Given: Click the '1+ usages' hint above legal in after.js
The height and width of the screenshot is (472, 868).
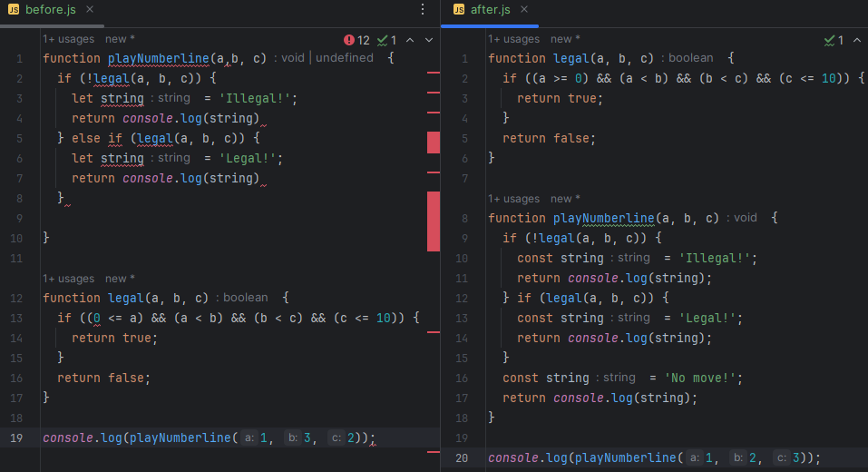Looking at the screenshot, I should click(x=513, y=39).
